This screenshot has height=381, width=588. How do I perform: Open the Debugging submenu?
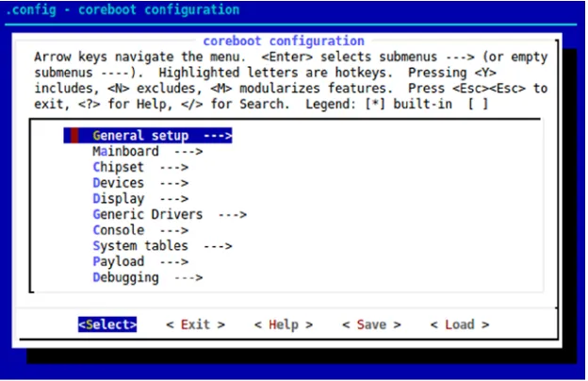pyautogui.click(x=147, y=278)
